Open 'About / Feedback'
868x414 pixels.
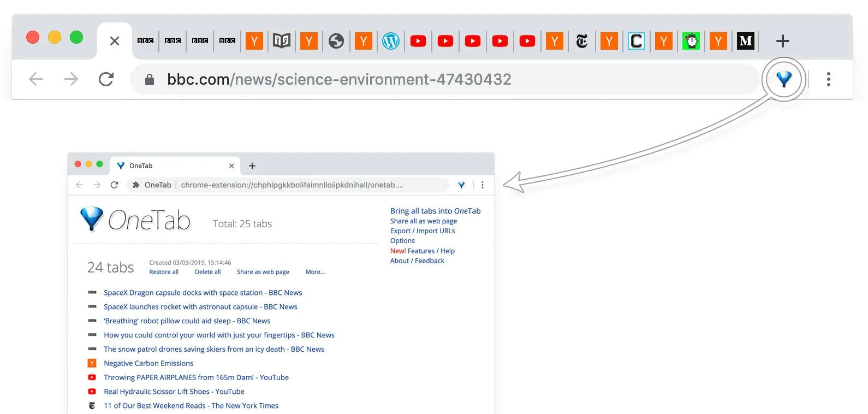[x=417, y=261]
